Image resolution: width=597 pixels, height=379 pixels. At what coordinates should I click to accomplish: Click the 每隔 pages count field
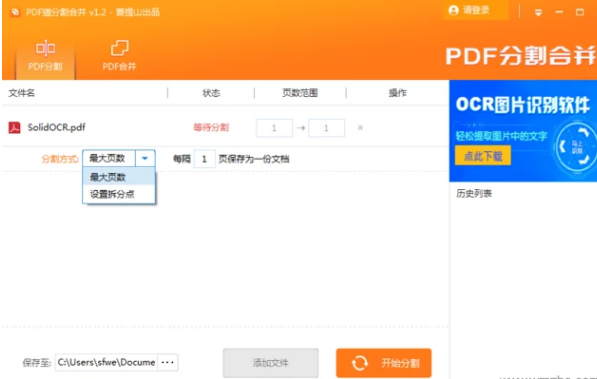coord(204,159)
